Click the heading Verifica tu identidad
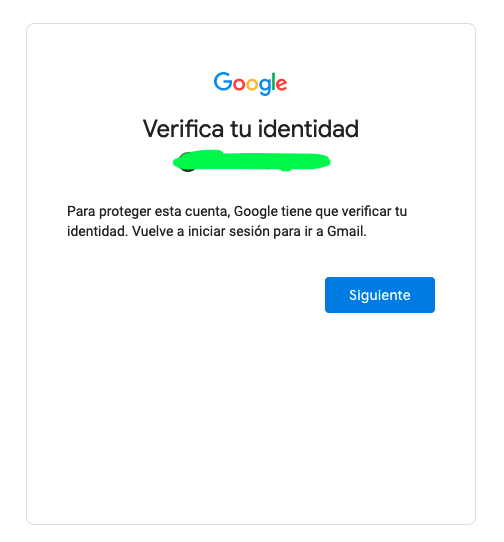This screenshot has height=542, width=504. pyautogui.click(x=251, y=128)
